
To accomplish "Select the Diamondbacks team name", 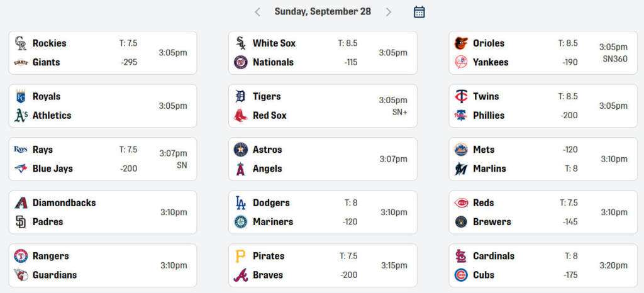I will (64, 203).
